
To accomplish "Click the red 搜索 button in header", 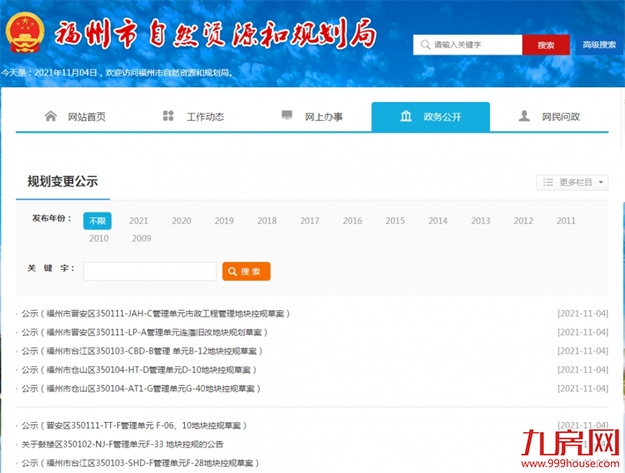I will (x=546, y=45).
